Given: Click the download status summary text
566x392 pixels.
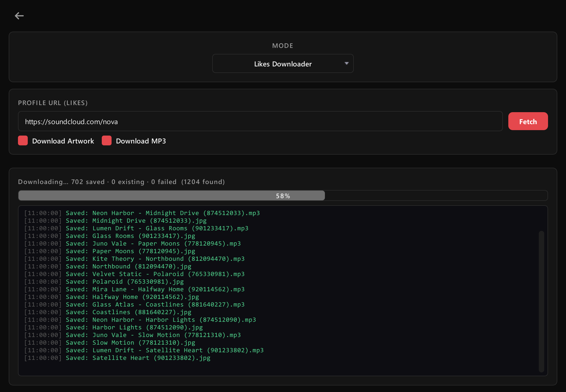Looking at the screenshot, I should pyautogui.click(x=121, y=182).
